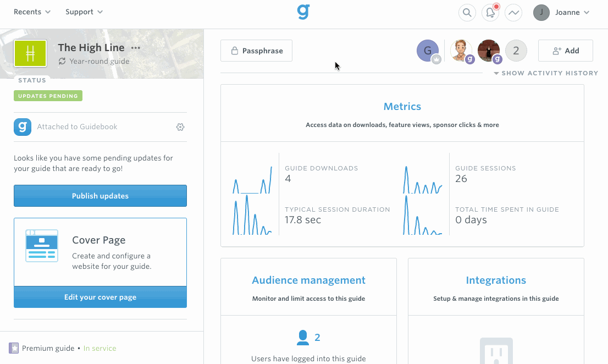
Task: Click the Cover Page heading
Action: (x=99, y=240)
